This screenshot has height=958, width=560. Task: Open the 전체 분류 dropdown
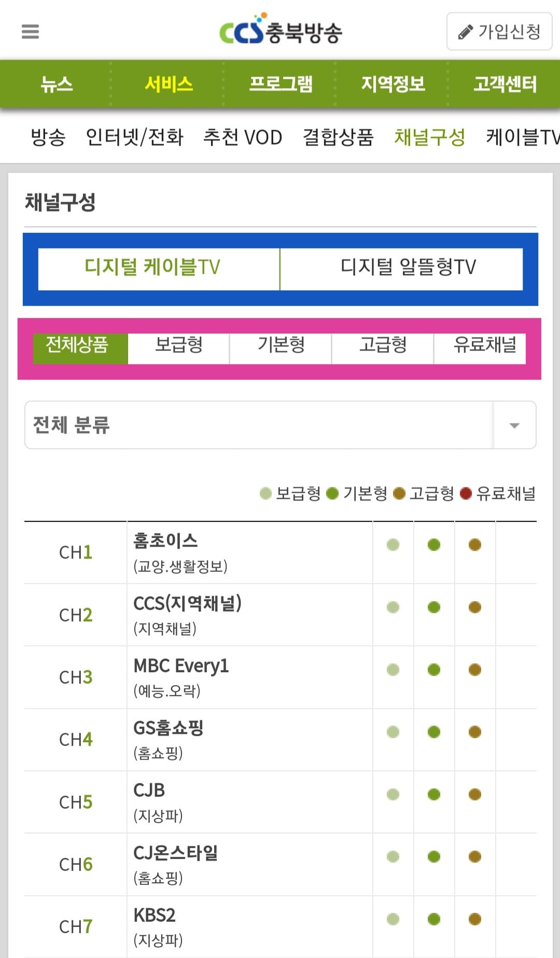tap(280, 424)
